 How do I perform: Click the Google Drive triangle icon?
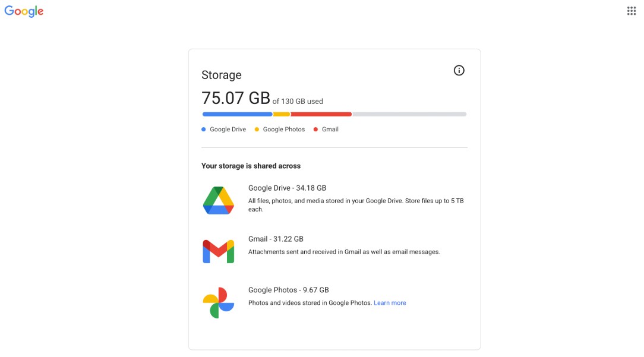point(219,201)
